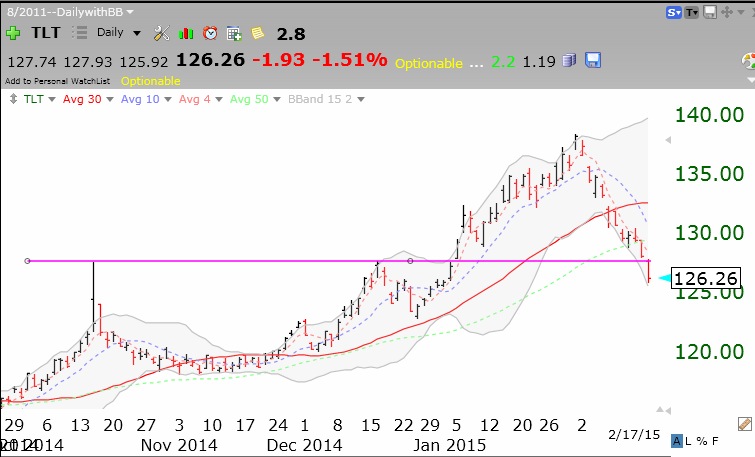Toggle the % percent scale button
The height and width of the screenshot is (457, 755).
[702, 440]
